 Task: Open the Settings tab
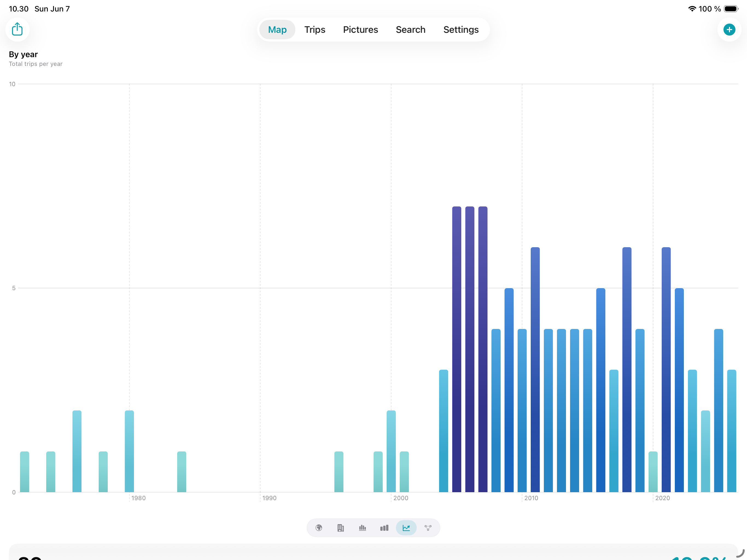point(461,30)
